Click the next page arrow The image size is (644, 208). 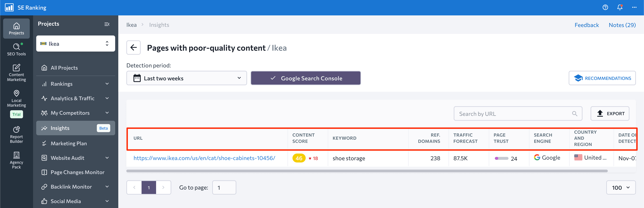click(163, 187)
